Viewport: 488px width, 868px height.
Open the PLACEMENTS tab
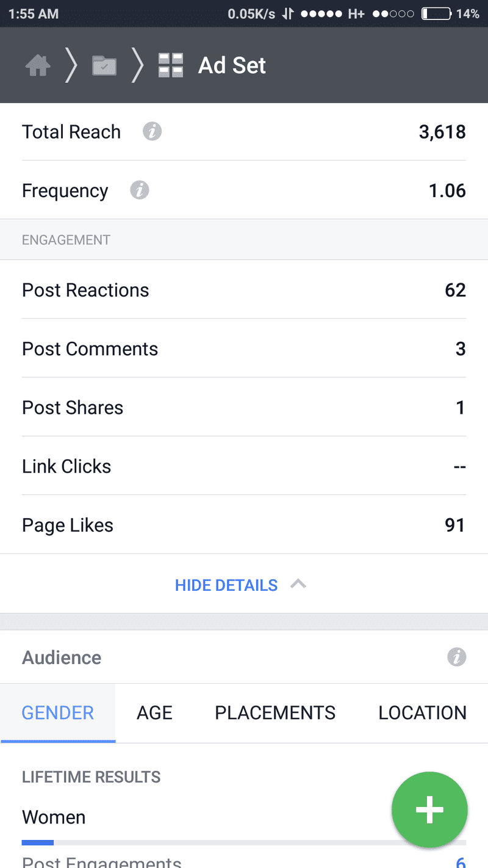[275, 713]
